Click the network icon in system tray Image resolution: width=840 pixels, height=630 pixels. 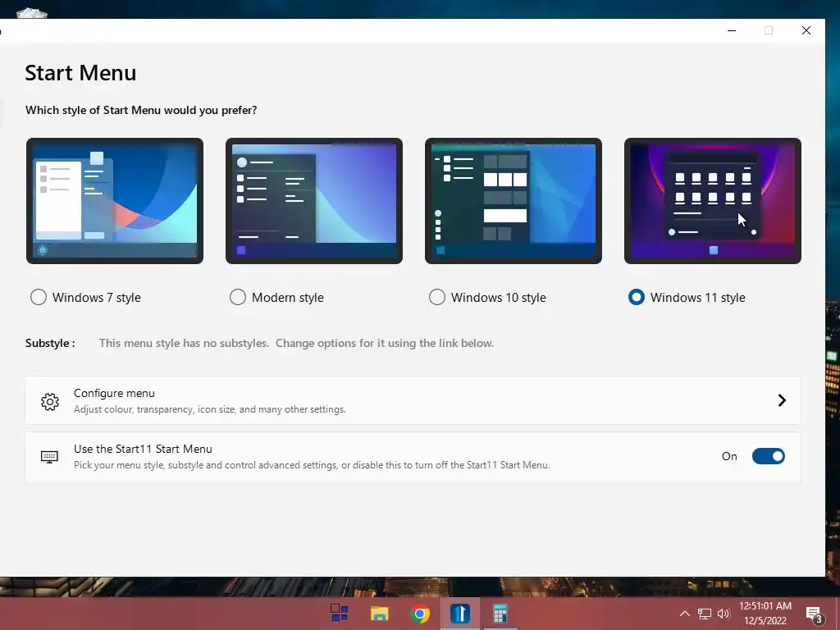click(x=705, y=614)
